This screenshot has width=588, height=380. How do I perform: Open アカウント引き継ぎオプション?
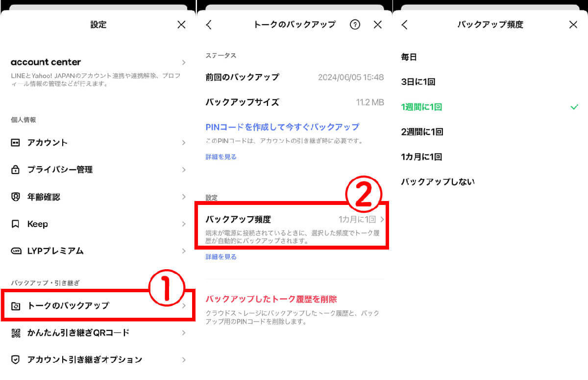click(98, 360)
